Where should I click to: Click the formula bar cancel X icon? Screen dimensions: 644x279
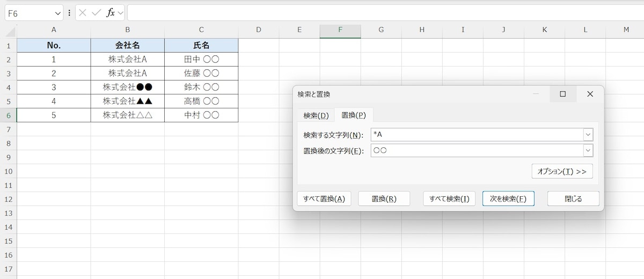(x=83, y=13)
